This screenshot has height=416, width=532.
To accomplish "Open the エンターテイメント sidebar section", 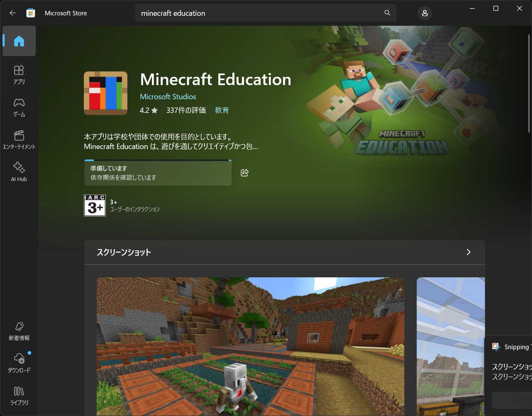I will 19,139.
